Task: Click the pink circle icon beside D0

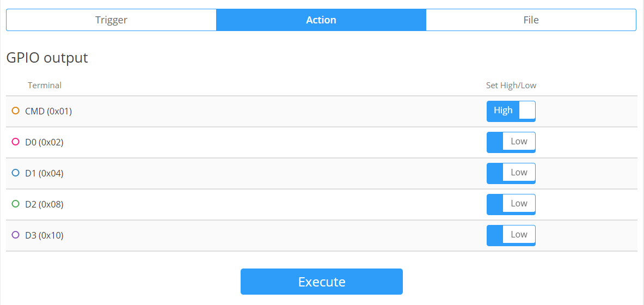Action: (16, 142)
